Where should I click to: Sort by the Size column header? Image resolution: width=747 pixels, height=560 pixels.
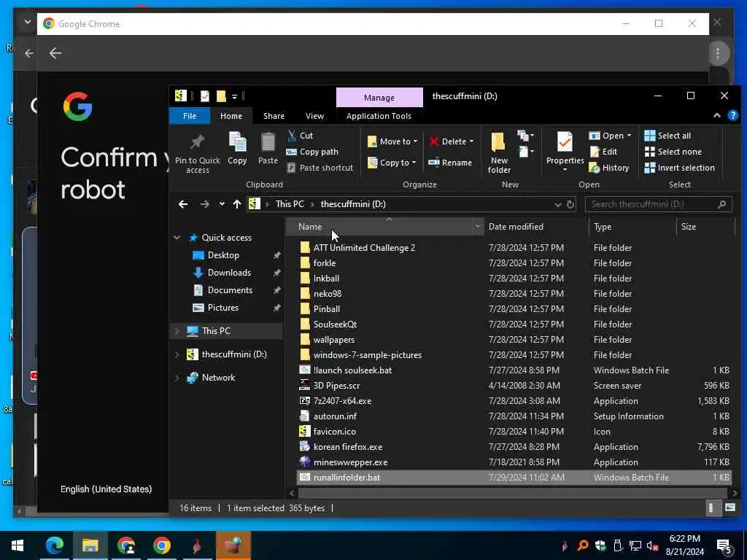tap(705, 227)
